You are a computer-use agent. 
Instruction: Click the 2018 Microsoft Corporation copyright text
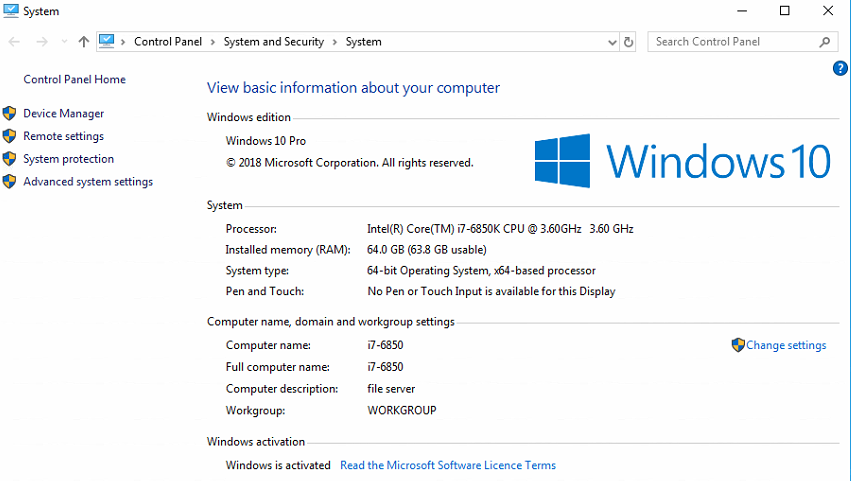coord(350,163)
